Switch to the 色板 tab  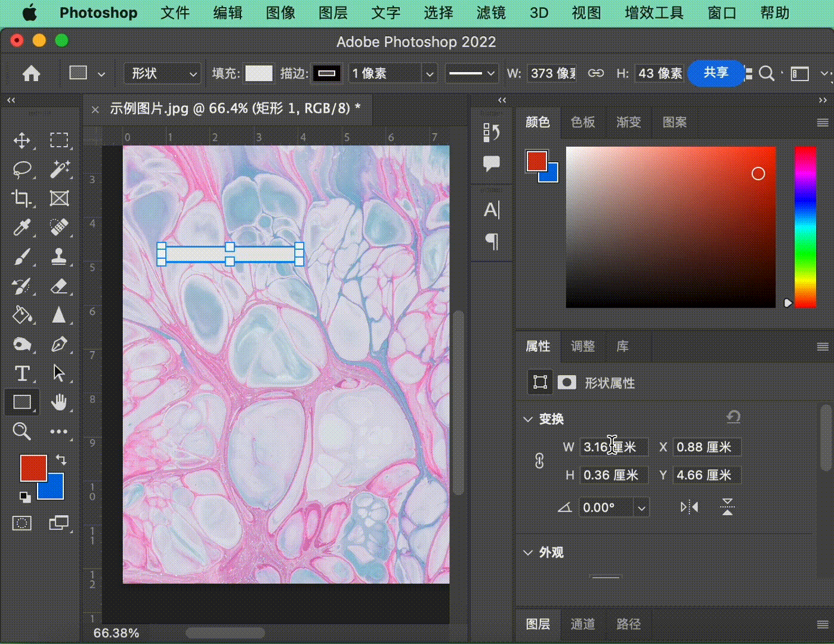click(x=582, y=122)
